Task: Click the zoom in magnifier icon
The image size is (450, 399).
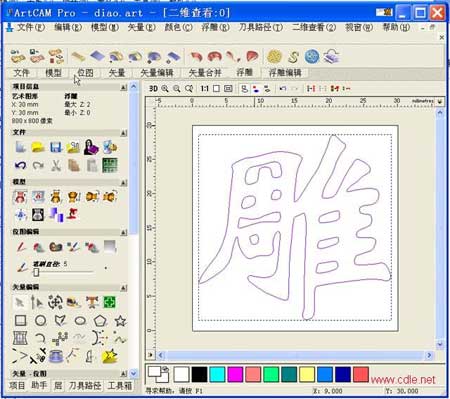Action: pyautogui.click(x=165, y=88)
